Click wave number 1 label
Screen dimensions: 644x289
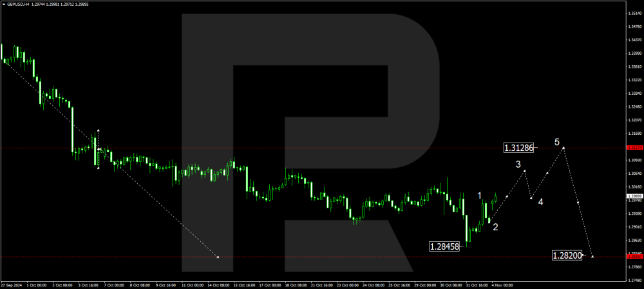pyautogui.click(x=479, y=195)
